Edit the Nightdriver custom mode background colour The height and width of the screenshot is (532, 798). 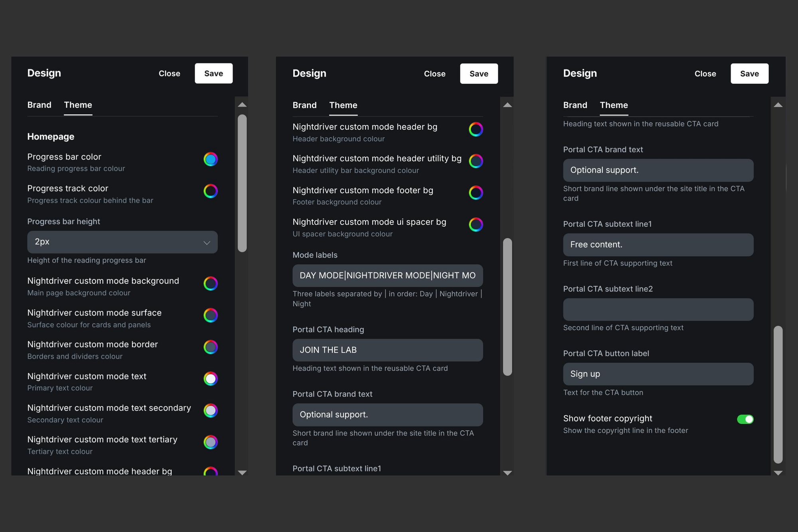tap(210, 283)
